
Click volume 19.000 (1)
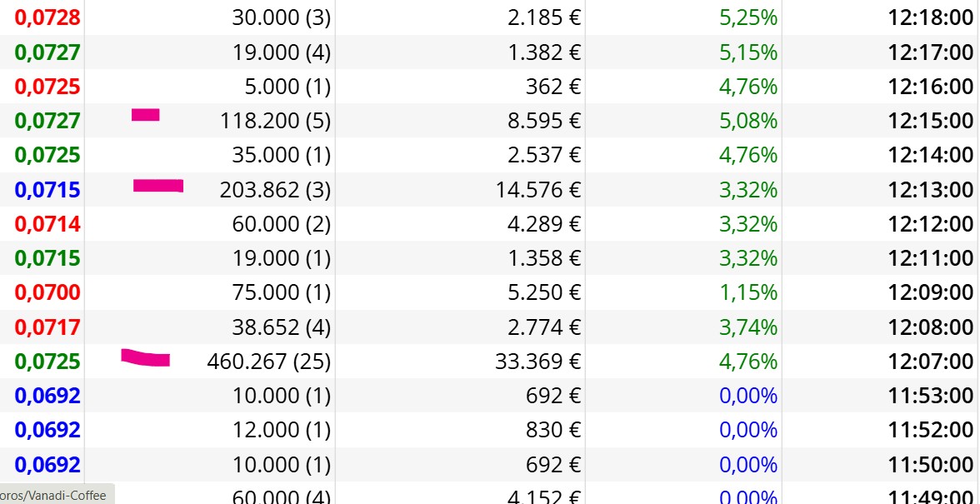[x=282, y=258]
